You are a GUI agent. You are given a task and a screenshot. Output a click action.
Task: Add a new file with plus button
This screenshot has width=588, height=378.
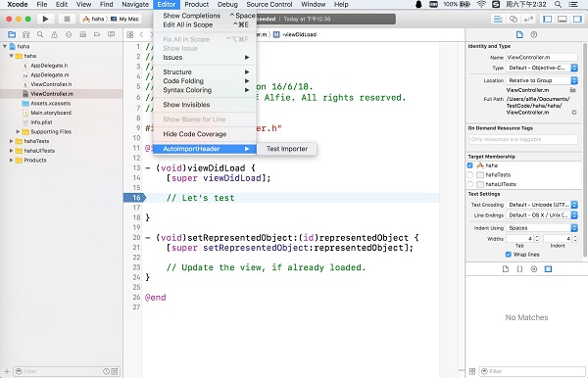(x=7, y=371)
